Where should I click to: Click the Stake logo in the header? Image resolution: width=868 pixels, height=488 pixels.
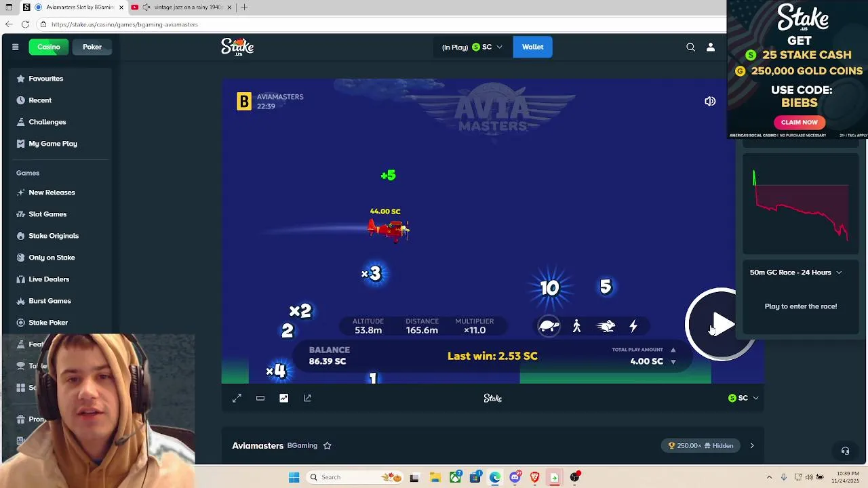(x=237, y=47)
